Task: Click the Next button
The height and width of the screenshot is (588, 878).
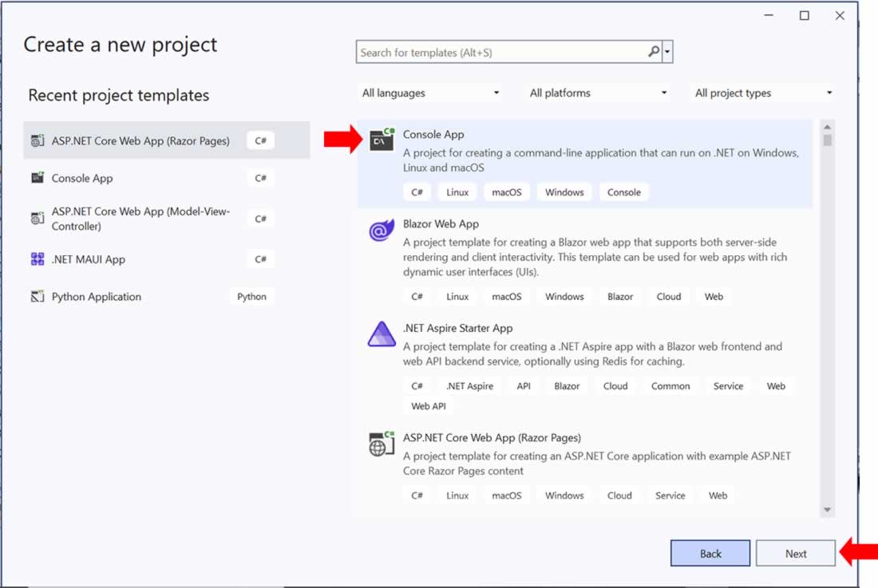Action: click(796, 554)
